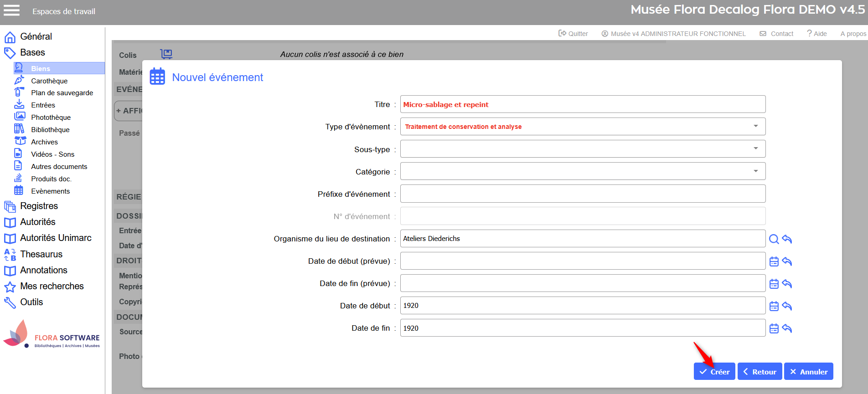Image resolution: width=868 pixels, height=394 pixels.
Task: Open the hamburger menu icon
Action: click(11, 10)
